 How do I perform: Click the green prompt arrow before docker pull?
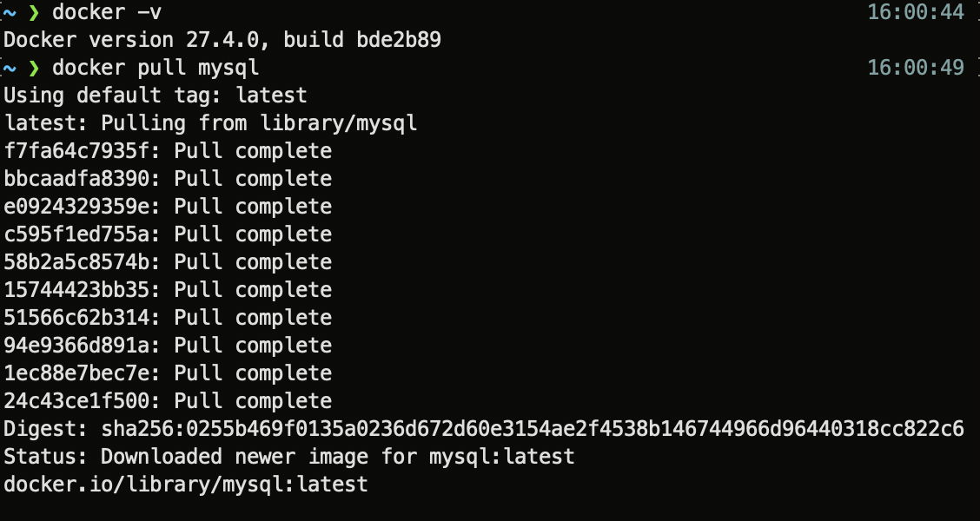click(34, 68)
